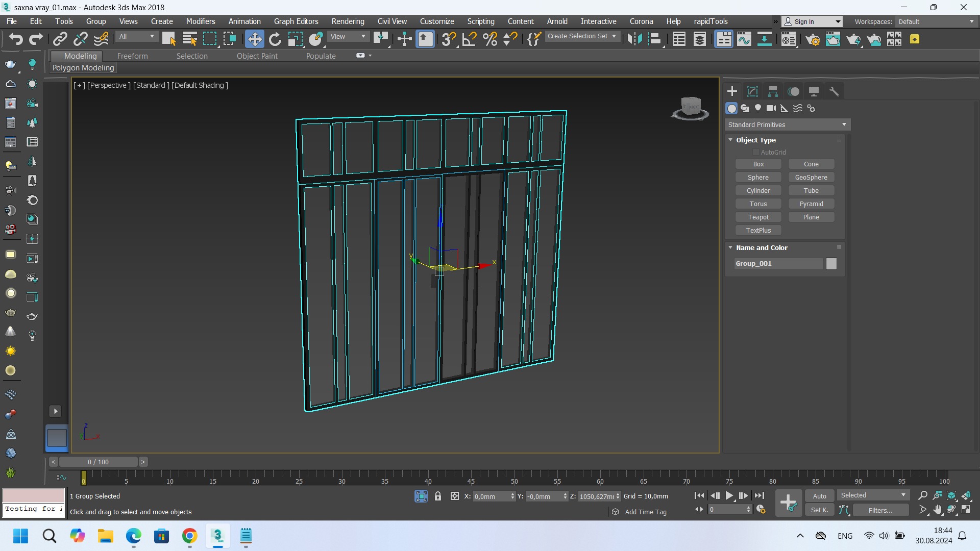Click the Teapot primitive button
The height and width of the screenshot is (551, 980).
point(758,217)
